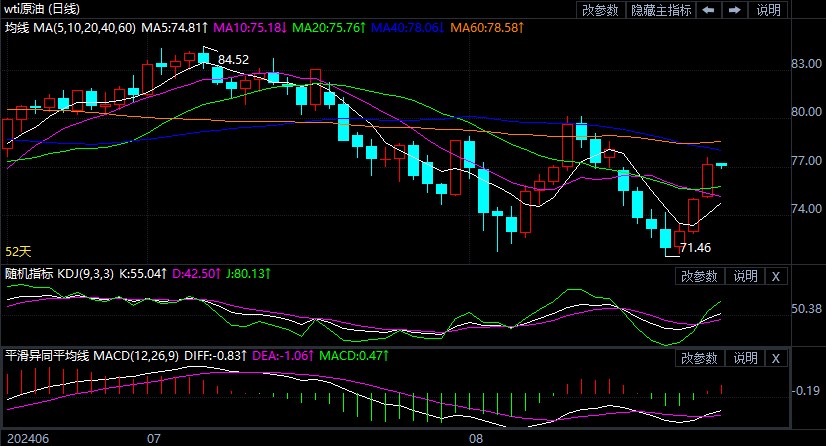Click the 202406 date axis label
The height and width of the screenshot is (446, 826).
coord(28,439)
